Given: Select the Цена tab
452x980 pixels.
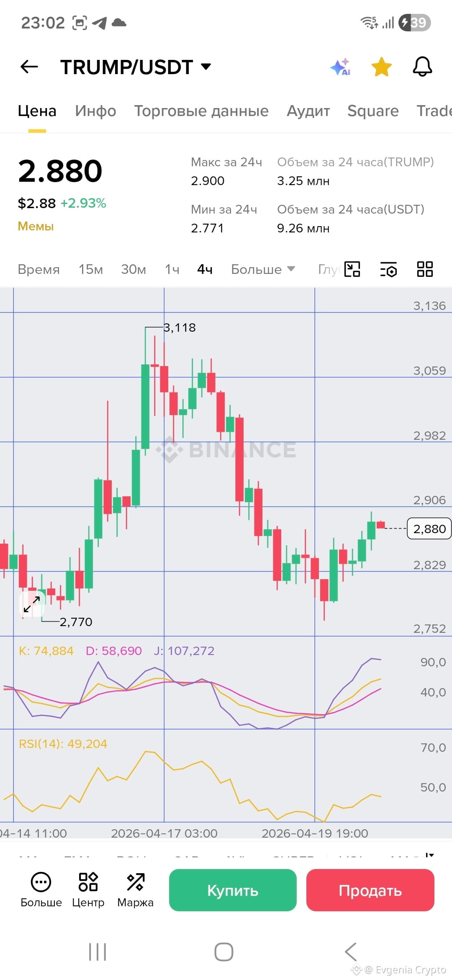Looking at the screenshot, I should pyautogui.click(x=37, y=111).
